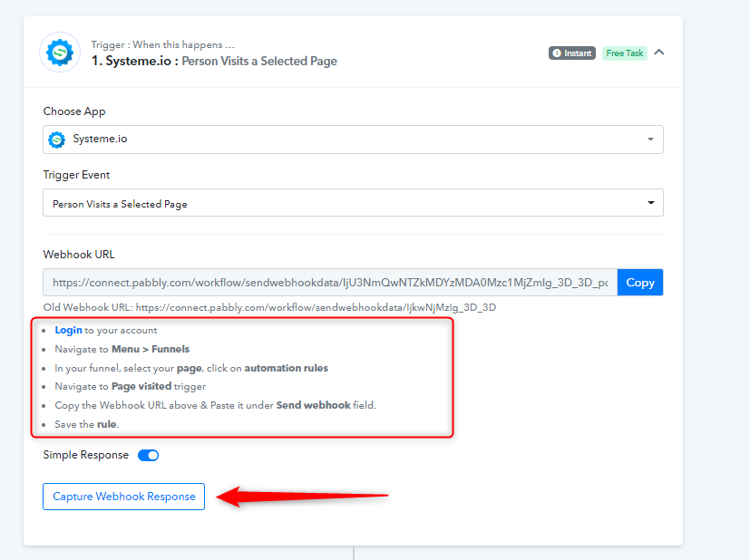Click the Webhook URL field
Image resolution: width=750 pixels, height=560 pixels.
tap(330, 283)
